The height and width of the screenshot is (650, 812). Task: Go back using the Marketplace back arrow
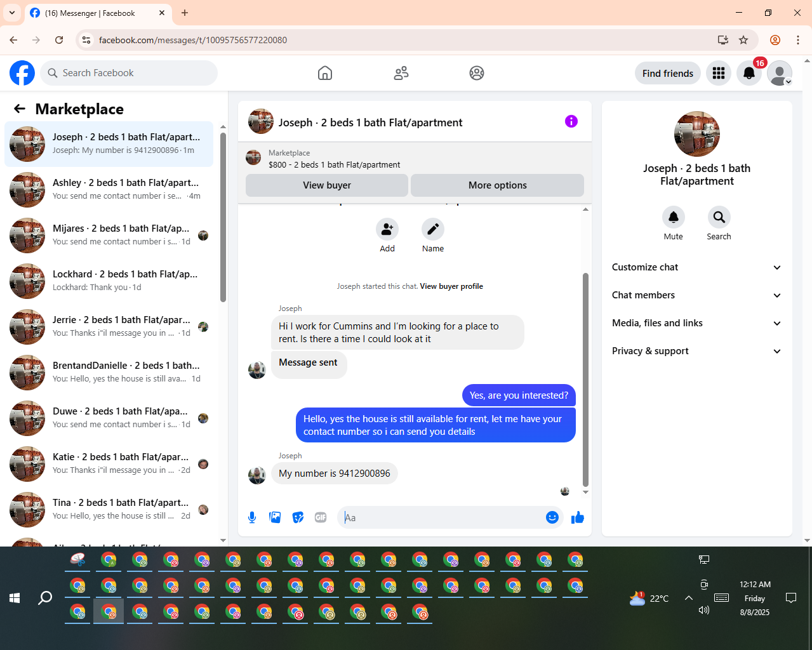tap(20, 109)
